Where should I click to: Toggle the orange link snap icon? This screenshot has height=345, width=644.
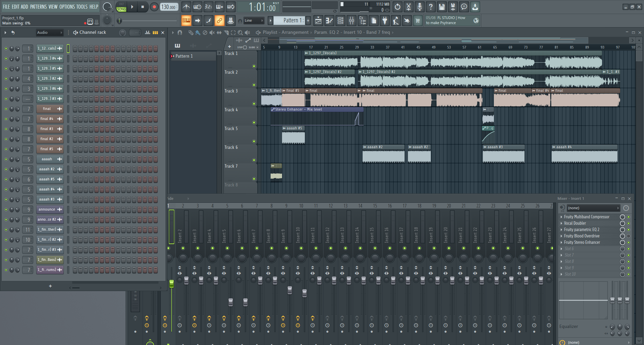(219, 21)
